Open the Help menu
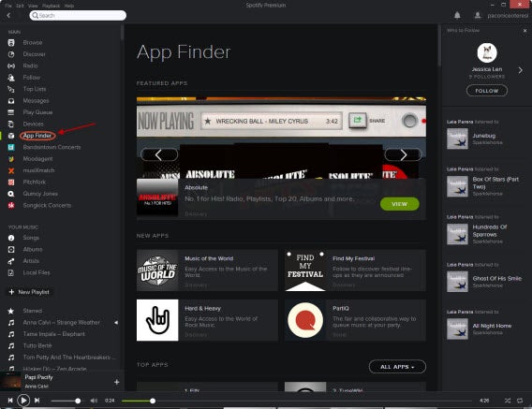Image resolution: width=532 pixels, height=409 pixels. (x=69, y=6)
